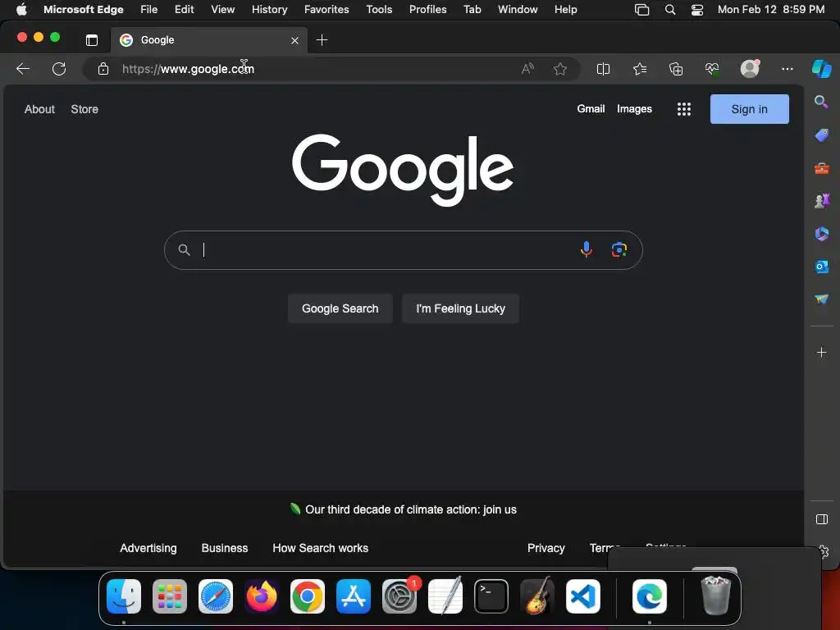Open sidebar Drop paper plane icon
The width and height of the screenshot is (840, 630).
(x=821, y=299)
